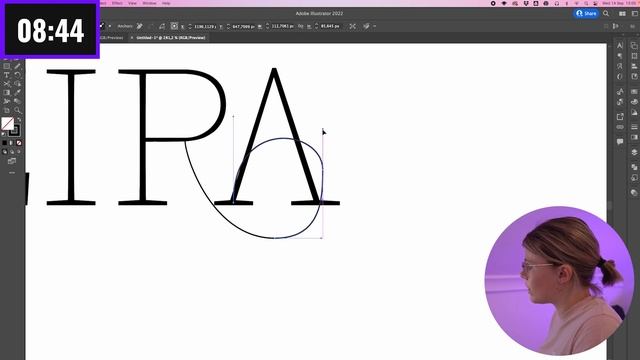Select the Eyedropper tool
The image size is (640, 360).
17,93
